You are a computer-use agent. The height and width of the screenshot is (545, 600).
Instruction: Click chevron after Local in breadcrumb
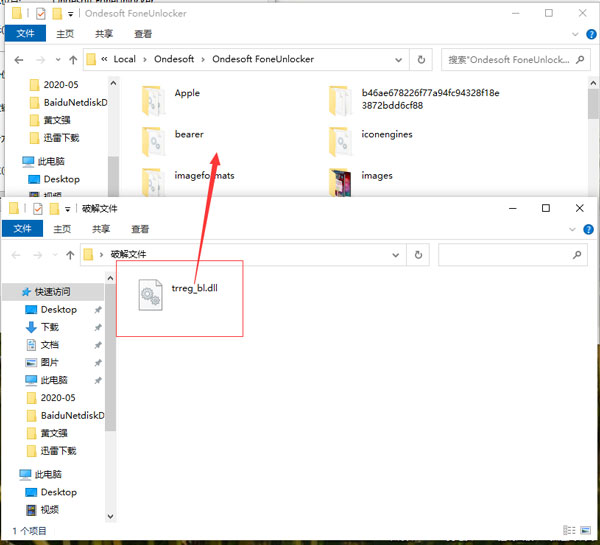(145, 59)
